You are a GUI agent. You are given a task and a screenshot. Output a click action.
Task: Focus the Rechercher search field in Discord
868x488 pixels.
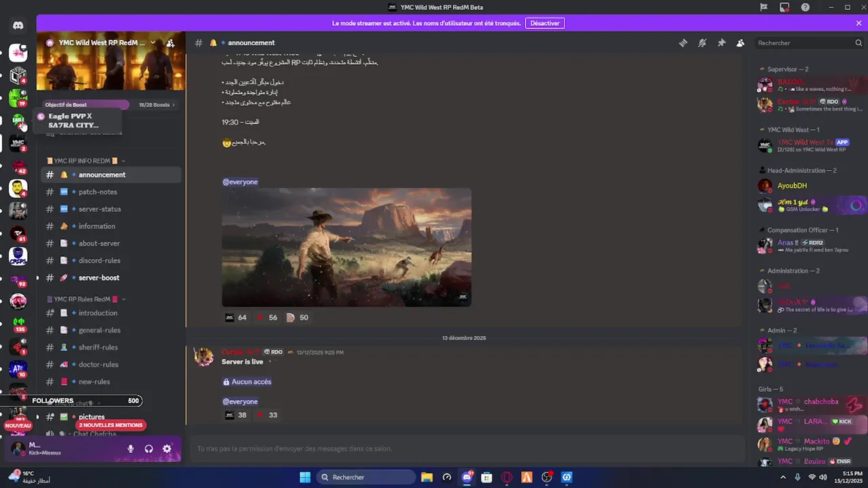coord(810,43)
